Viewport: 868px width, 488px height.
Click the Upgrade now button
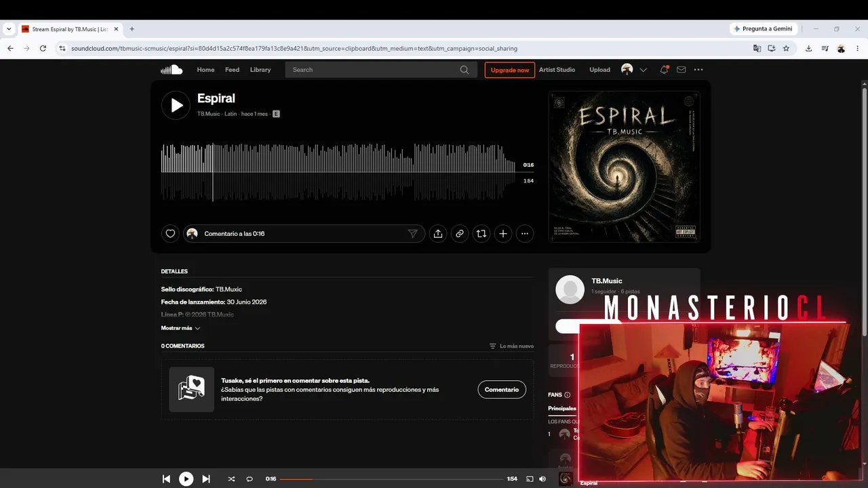(x=510, y=70)
